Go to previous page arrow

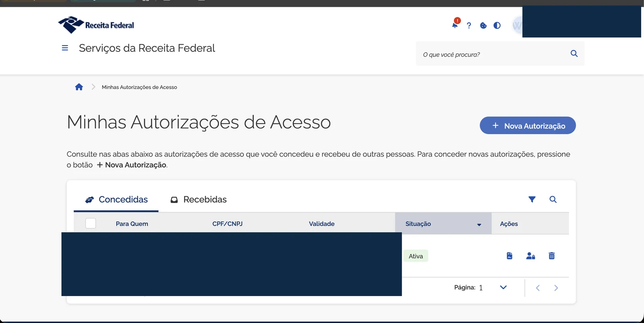coord(538,288)
